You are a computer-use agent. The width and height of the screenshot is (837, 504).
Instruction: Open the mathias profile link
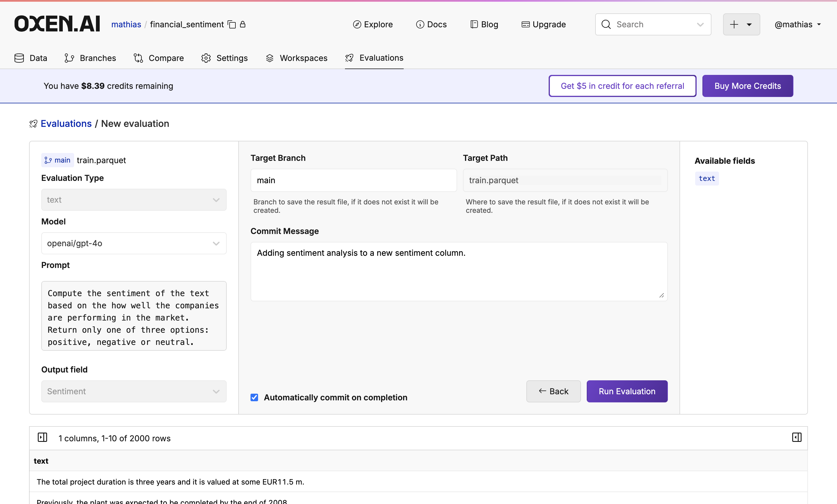point(126,24)
